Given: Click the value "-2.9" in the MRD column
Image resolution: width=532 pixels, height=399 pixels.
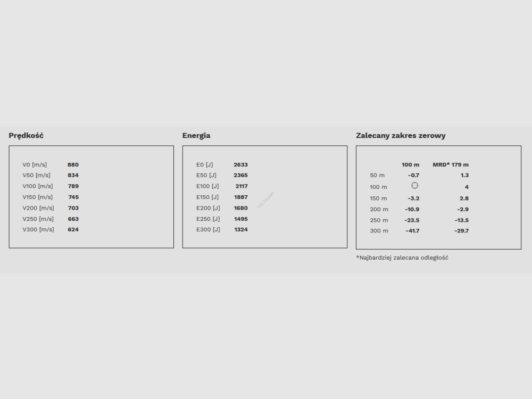Looking at the screenshot, I should [x=463, y=210].
